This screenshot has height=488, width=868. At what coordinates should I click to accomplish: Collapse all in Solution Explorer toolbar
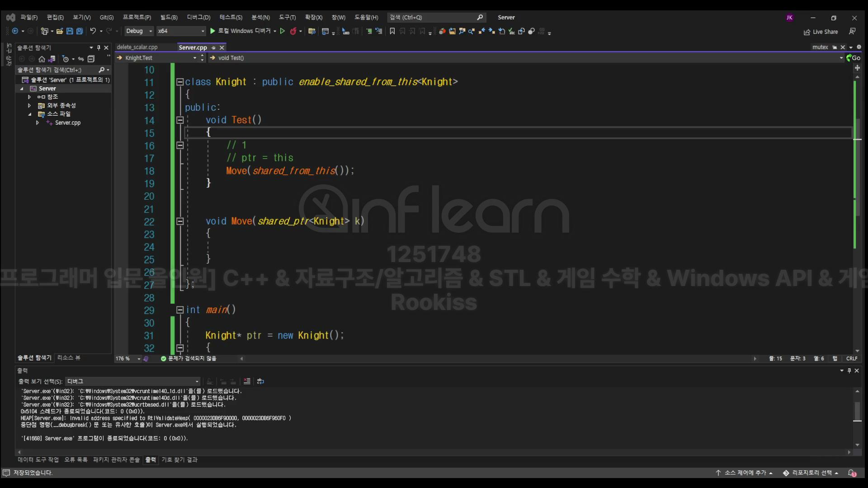(x=91, y=59)
